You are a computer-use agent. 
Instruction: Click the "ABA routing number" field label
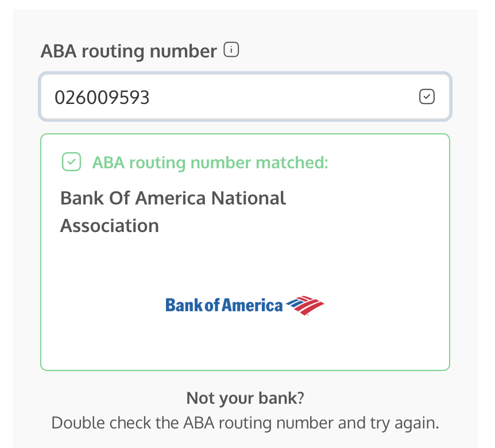129,52
